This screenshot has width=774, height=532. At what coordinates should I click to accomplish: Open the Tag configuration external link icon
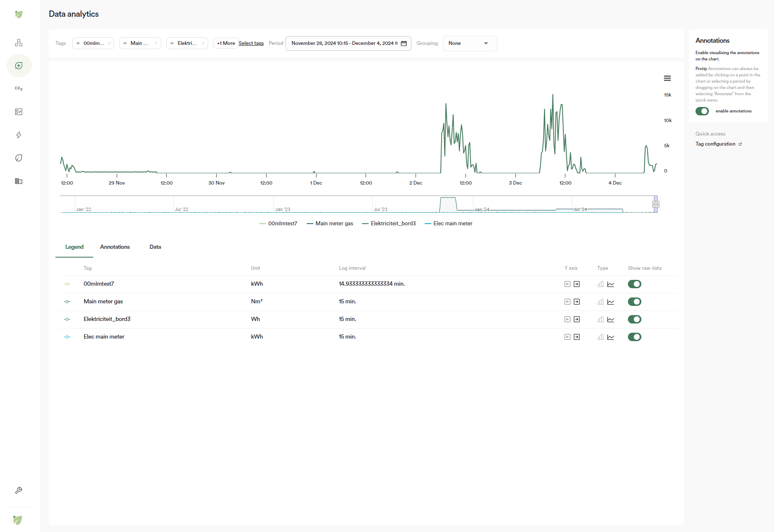click(x=740, y=144)
